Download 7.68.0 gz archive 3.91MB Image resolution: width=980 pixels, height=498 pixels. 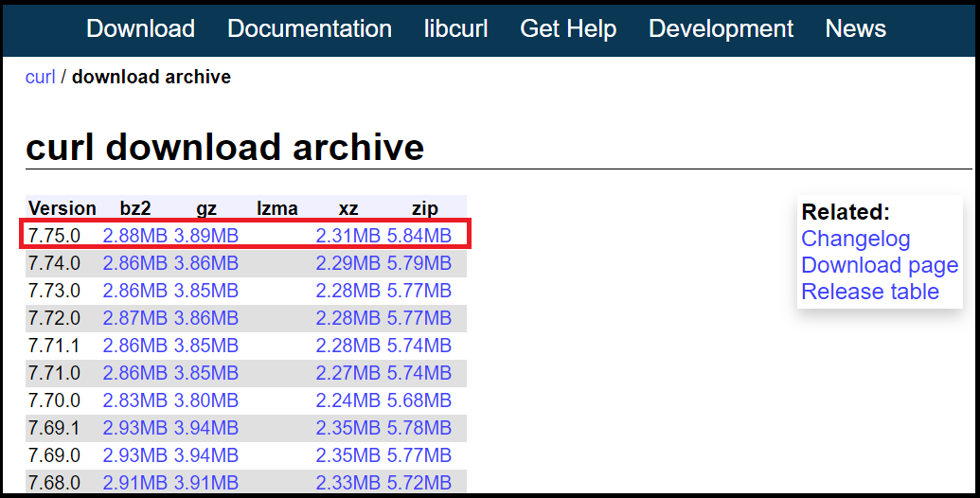click(206, 483)
